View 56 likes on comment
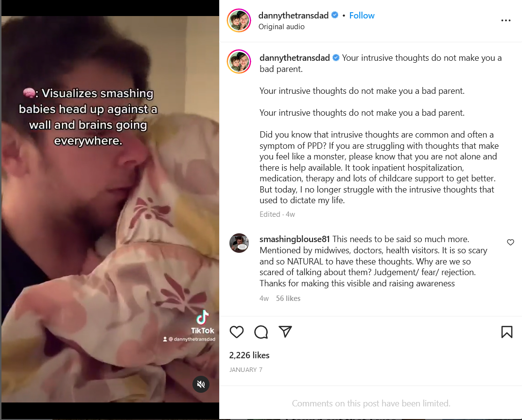 [288, 298]
